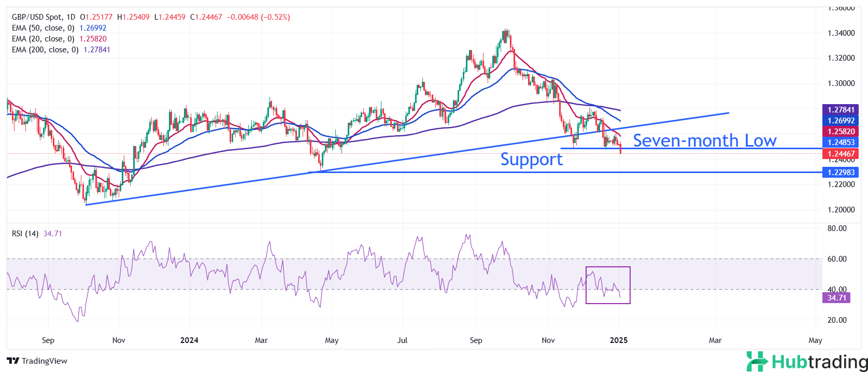Screen dimensions: 868x372
Task: Select the 1.22983 support level price tag
Action: click(841, 173)
